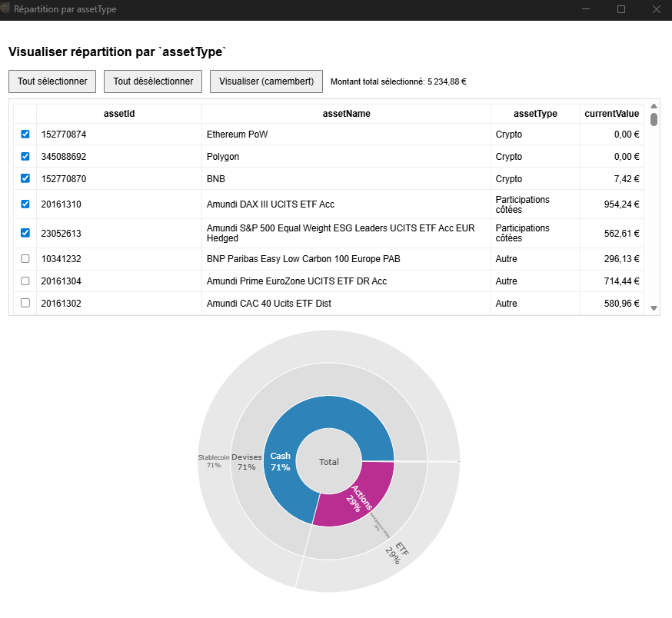Check the Amundi CAC 40 checkbox
Image resolution: width=672 pixels, height=618 pixels.
click(25, 304)
